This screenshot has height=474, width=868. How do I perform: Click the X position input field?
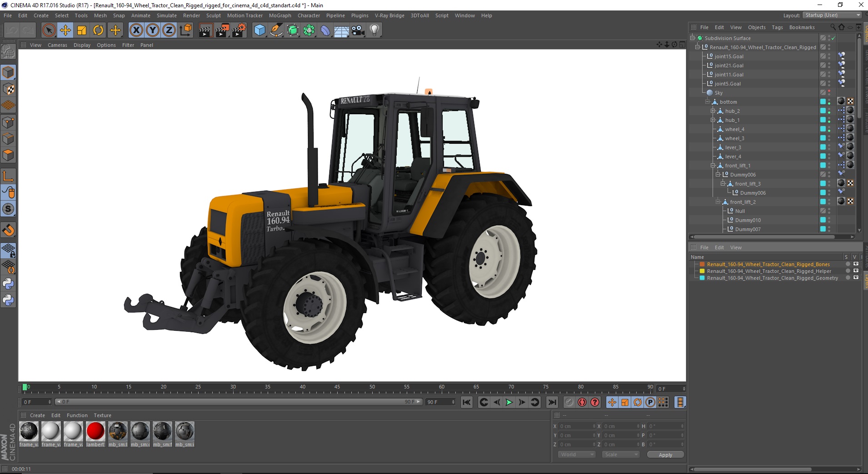click(577, 426)
